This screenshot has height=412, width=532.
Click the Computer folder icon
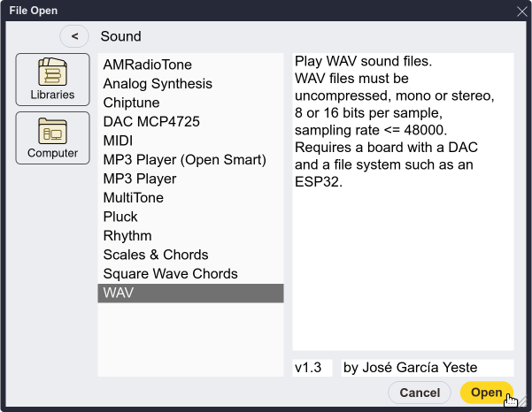coord(52,131)
